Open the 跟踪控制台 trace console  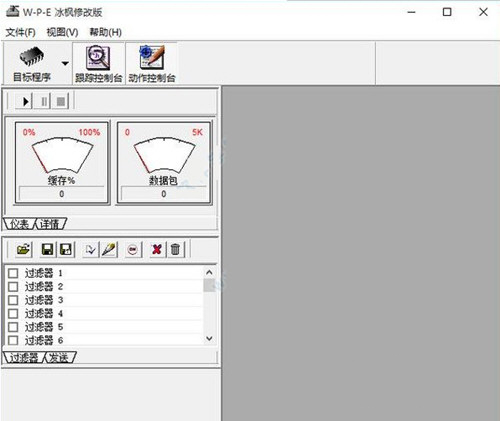pyautogui.click(x=99, y=64)
